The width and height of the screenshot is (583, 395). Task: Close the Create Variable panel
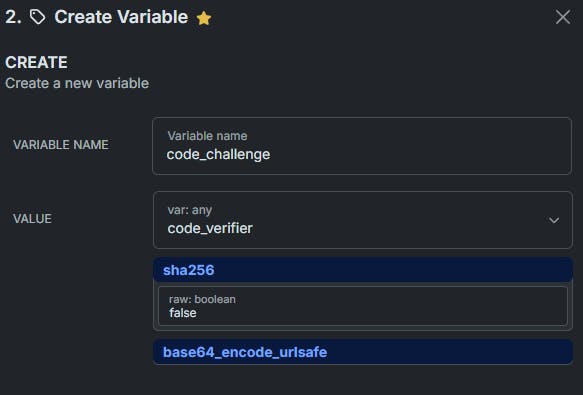563,17
